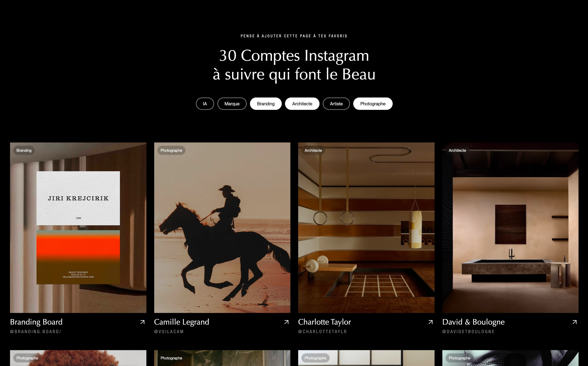Image resolution: width=588 pixels, height=366 pixels.
Task: Toggle the IA filter pill
Action: 205,104
